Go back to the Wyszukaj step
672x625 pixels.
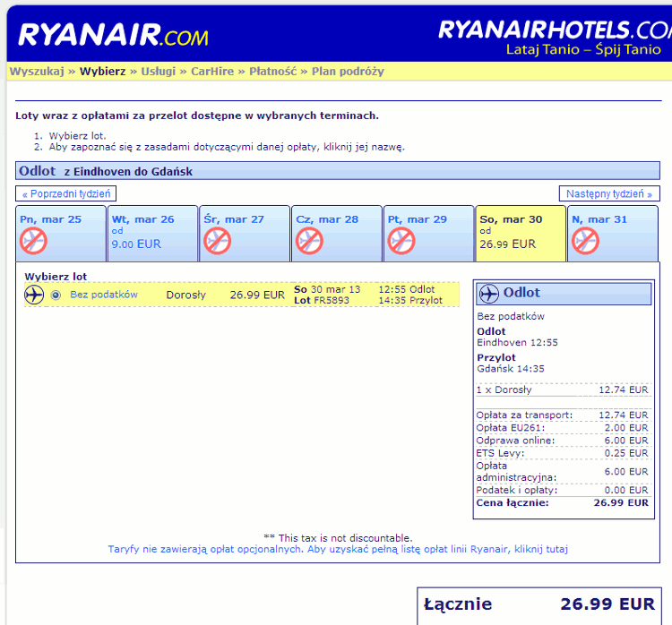tap(37, 71)
